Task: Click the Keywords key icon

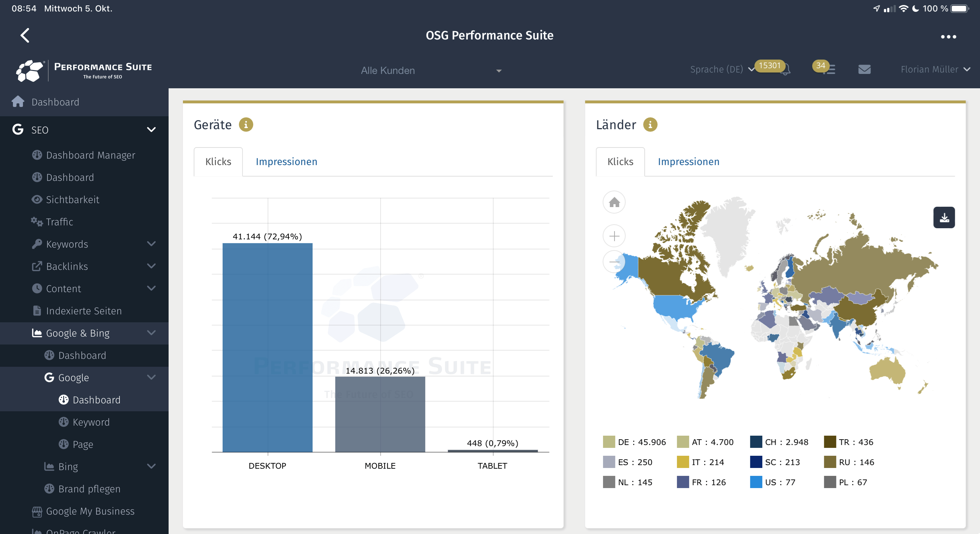Action: [x=37, y=244]
